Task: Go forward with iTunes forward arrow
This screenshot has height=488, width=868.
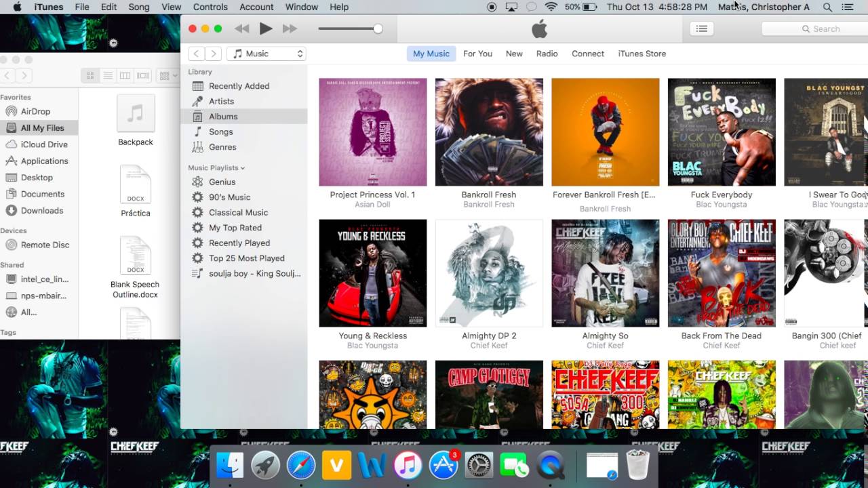Action: [x=214, y=54]
